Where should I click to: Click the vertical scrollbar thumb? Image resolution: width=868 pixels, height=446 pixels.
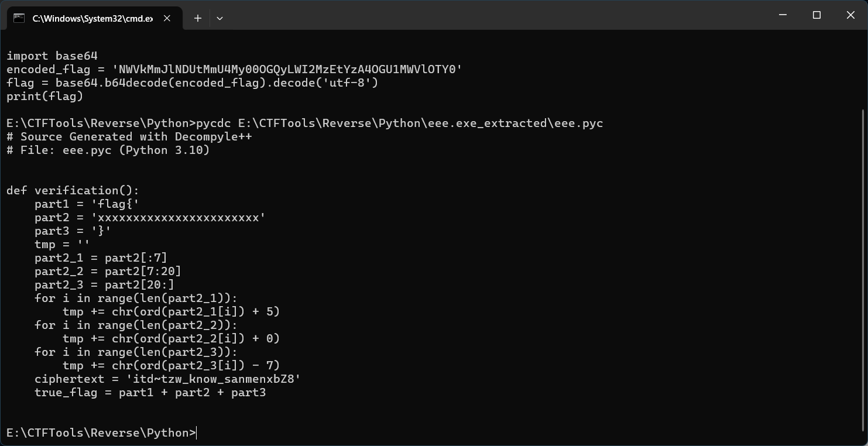(x=864, y=269)
